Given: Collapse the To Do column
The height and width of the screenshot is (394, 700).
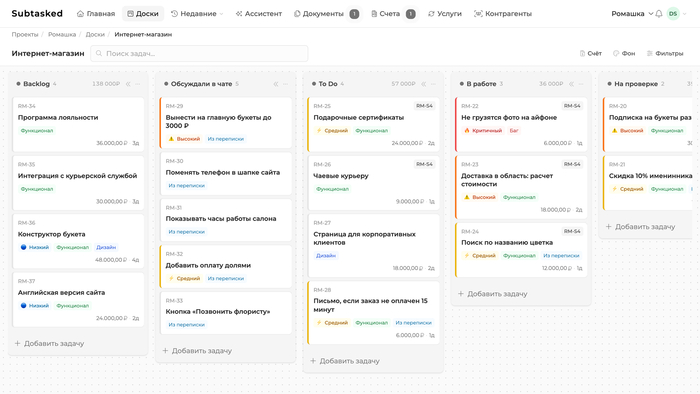Looking at the screenshot, I should click(424, 84).
